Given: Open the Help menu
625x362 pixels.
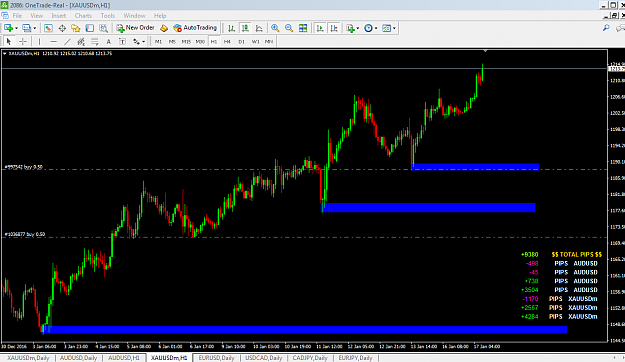Looking at the screenshot, I should 160,16.
